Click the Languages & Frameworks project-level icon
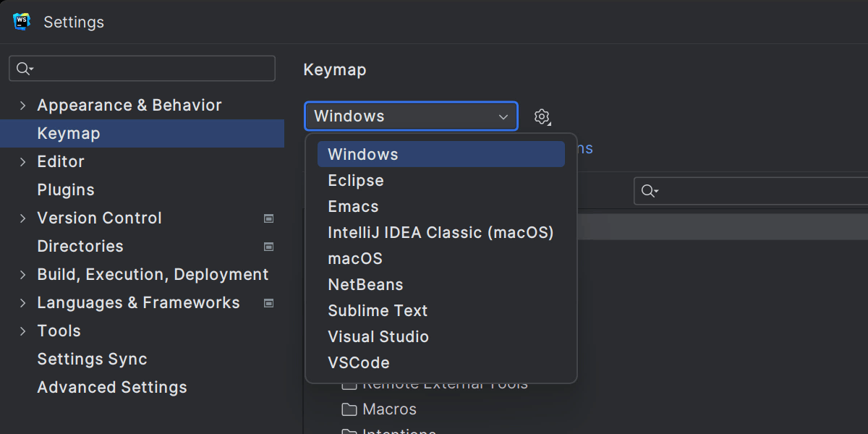The height and width of the screenshot is (434, 868). point(269,303)
